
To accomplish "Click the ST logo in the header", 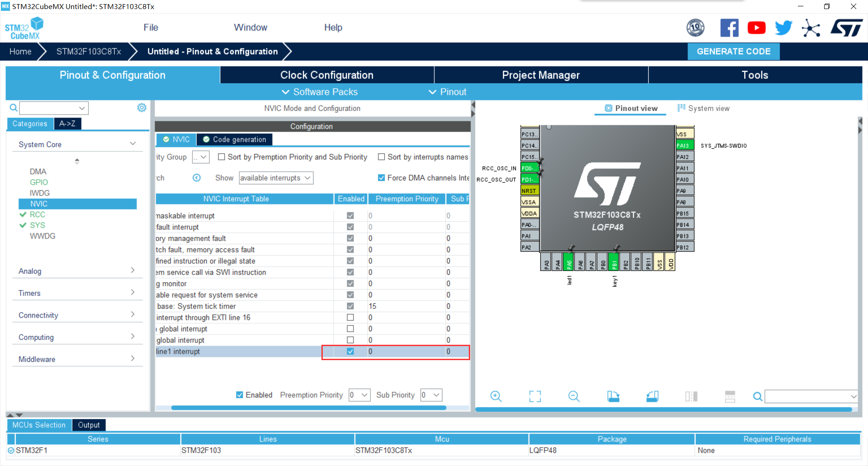I will (x=846, y=28).
